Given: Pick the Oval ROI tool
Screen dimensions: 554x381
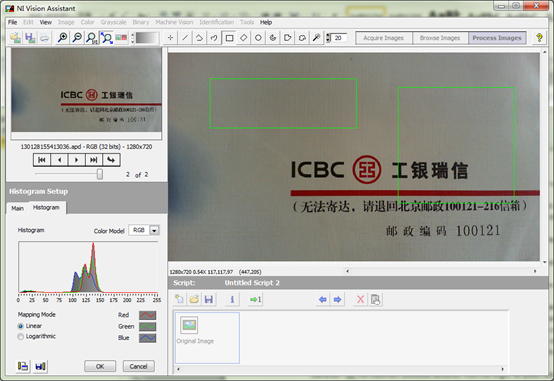Looking at the screenshot, I should pos(258,38).
